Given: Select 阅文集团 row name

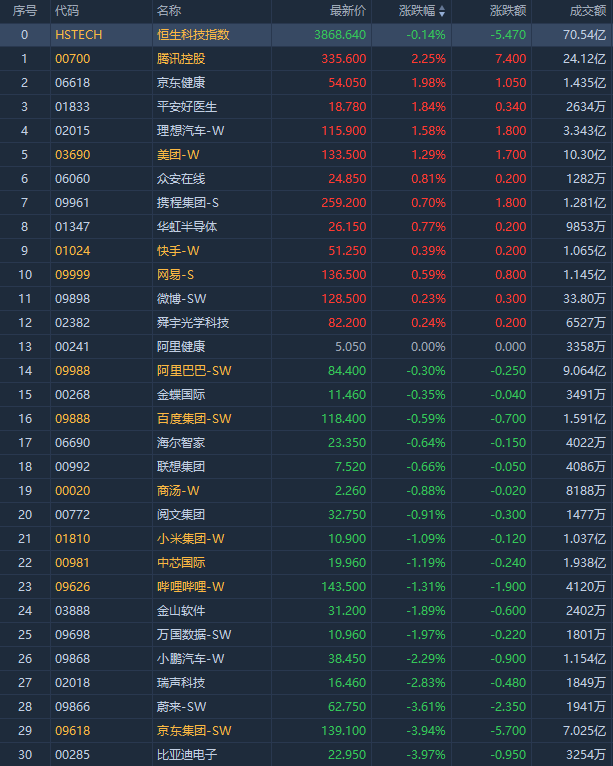Looking at the screenshot, I should tap(181, 514).
